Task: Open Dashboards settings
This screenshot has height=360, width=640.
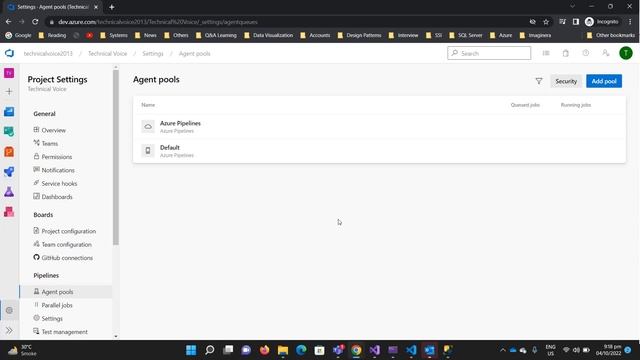Action: click(57, 197)
